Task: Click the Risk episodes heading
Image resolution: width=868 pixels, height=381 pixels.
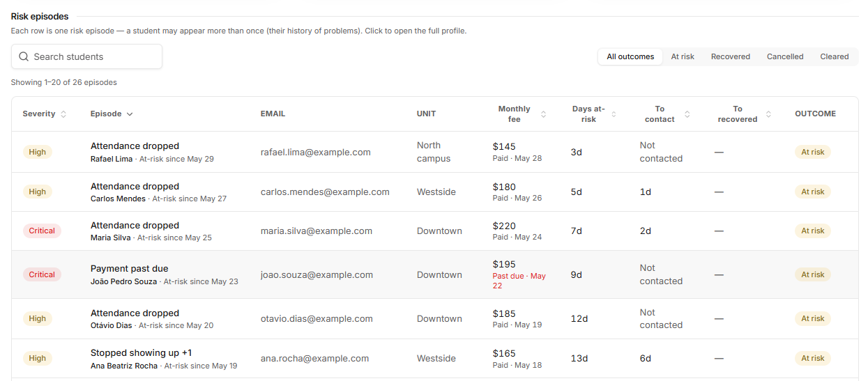Action: pyautogui.click(x=40, y=16)
